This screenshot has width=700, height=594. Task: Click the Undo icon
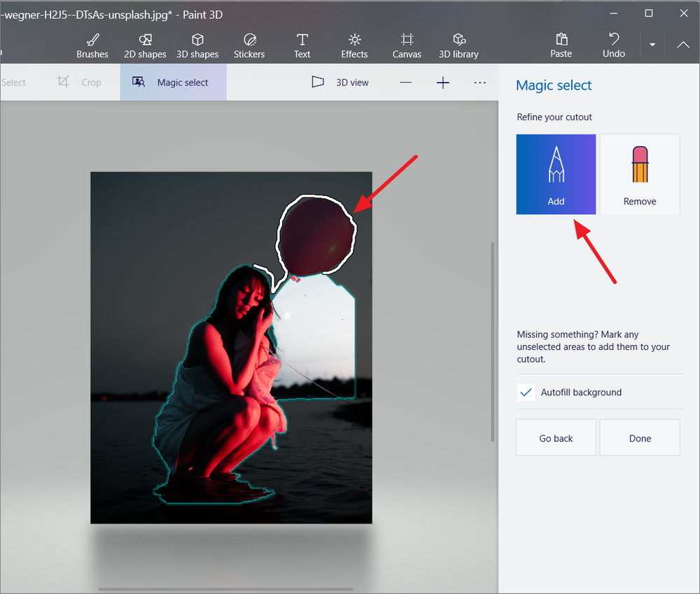(612, 45)
